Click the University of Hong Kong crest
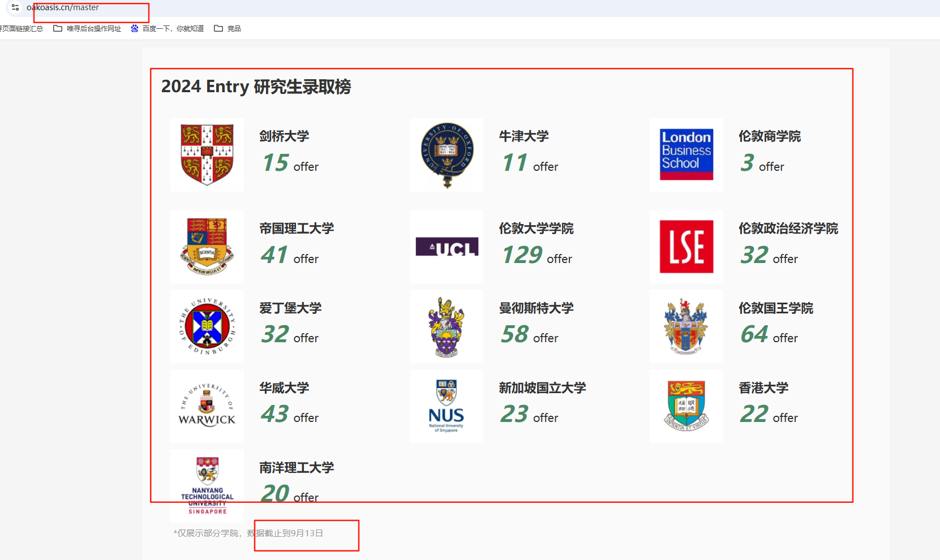The image size is (940, 560). [686, 406]
